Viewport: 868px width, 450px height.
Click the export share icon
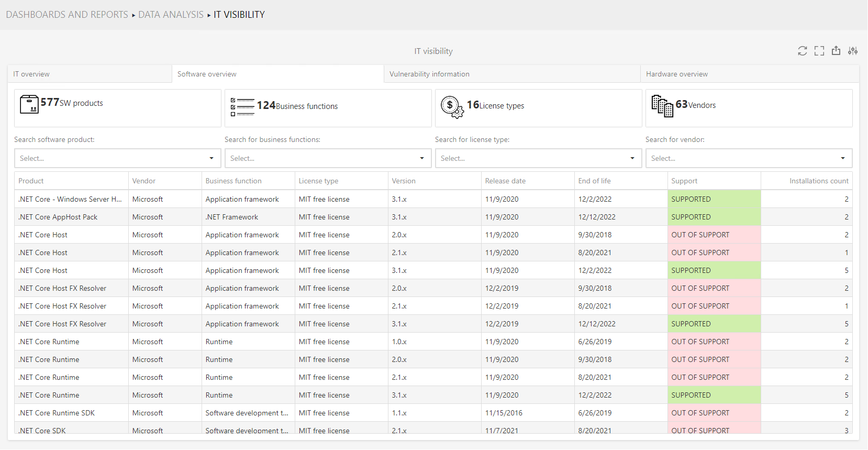point(836,51)
